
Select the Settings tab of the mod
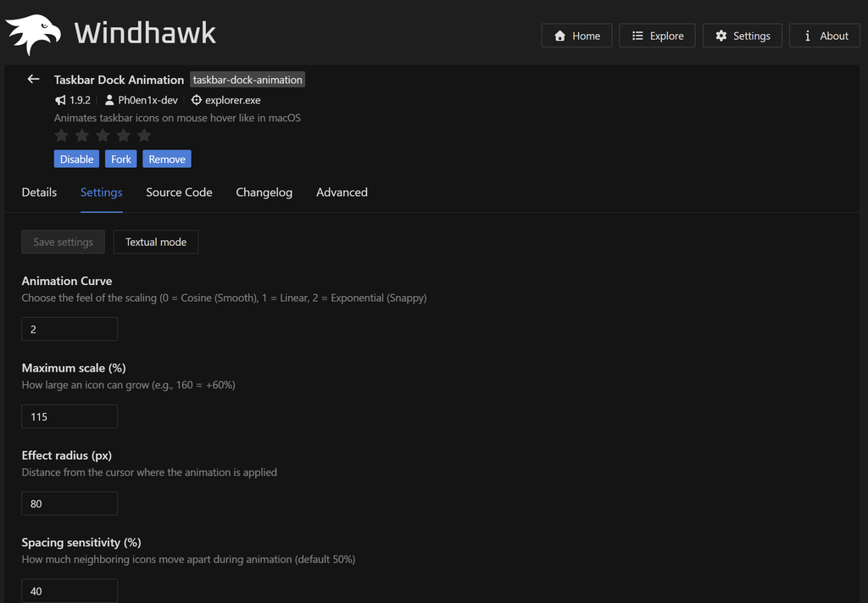(102, 193)
